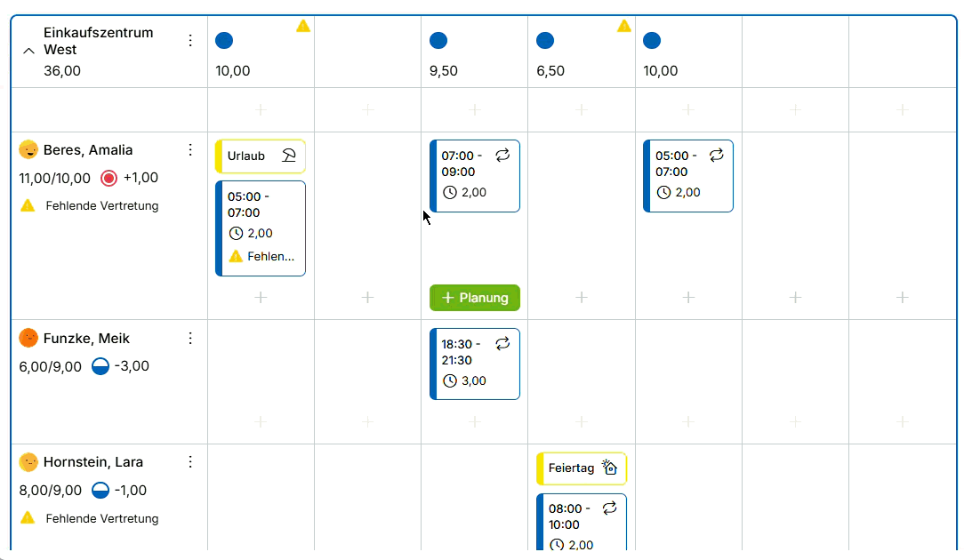Click the Urlaub beach umbrella icon

[x=289, y=156]
